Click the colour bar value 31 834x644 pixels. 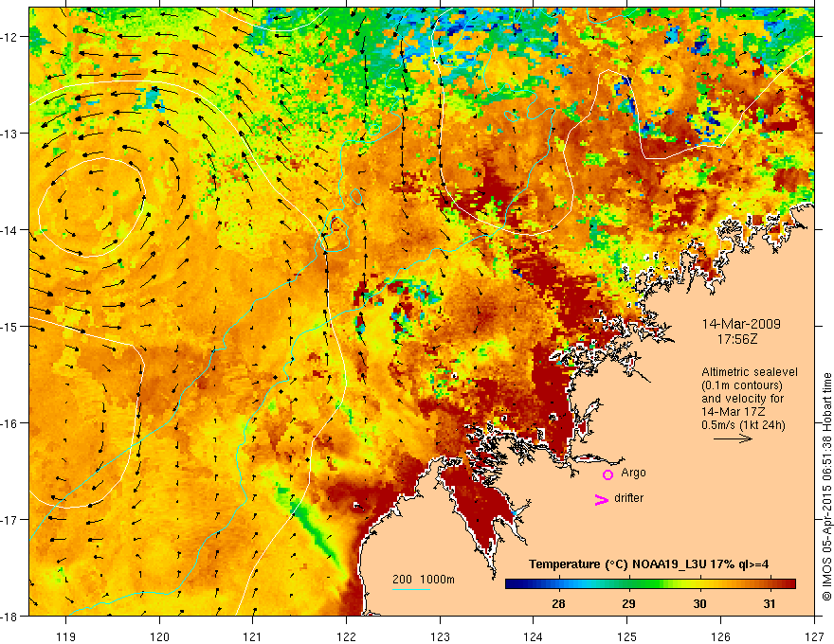(x=770, y=604)
